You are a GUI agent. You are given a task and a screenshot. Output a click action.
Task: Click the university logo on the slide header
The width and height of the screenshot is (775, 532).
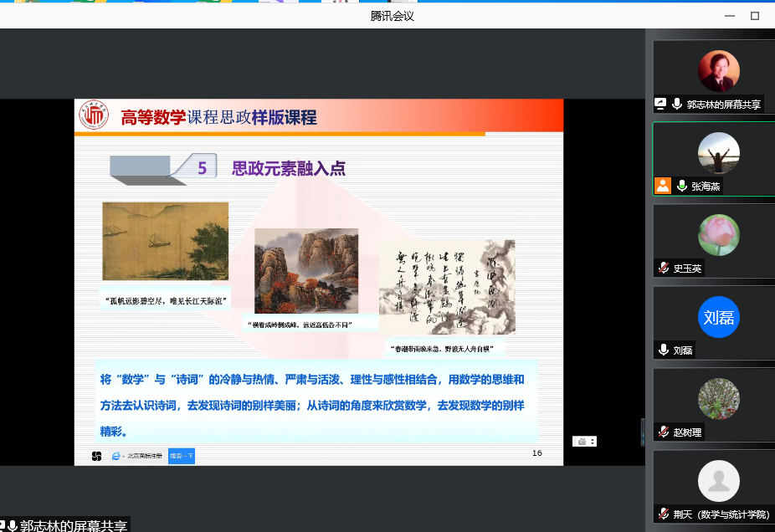click(93, 117)
